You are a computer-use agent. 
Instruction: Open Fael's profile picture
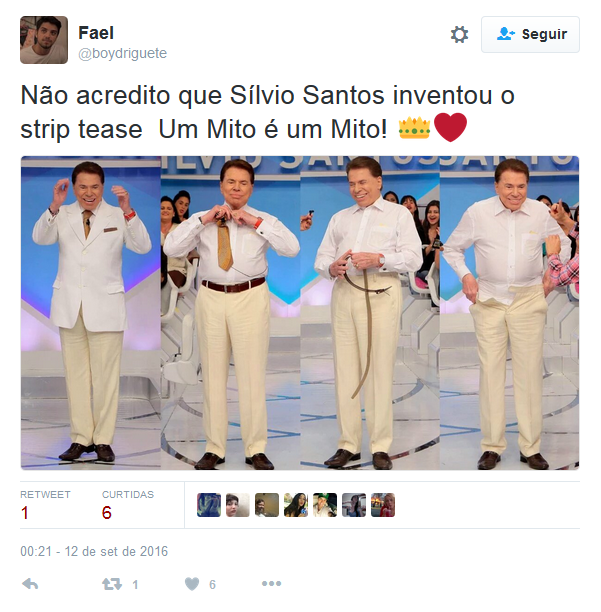pos(44,39)
